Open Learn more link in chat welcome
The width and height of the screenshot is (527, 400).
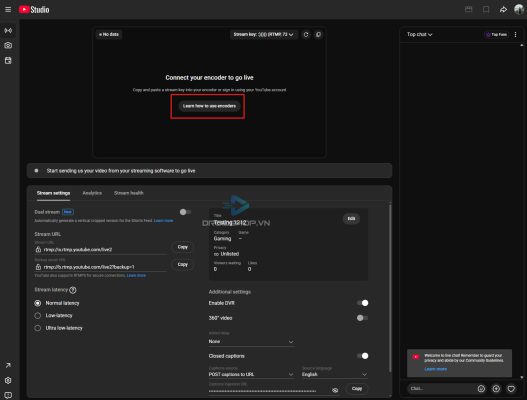point(435,369)
